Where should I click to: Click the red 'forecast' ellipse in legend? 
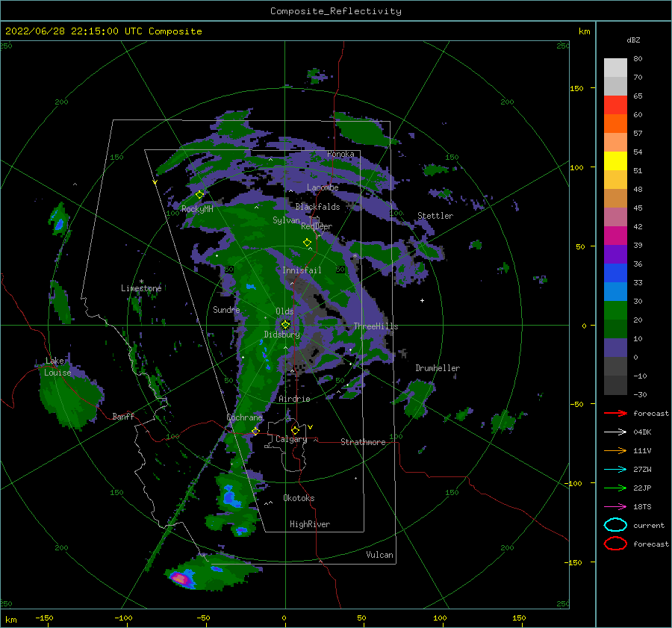click(x=615, y=544)
